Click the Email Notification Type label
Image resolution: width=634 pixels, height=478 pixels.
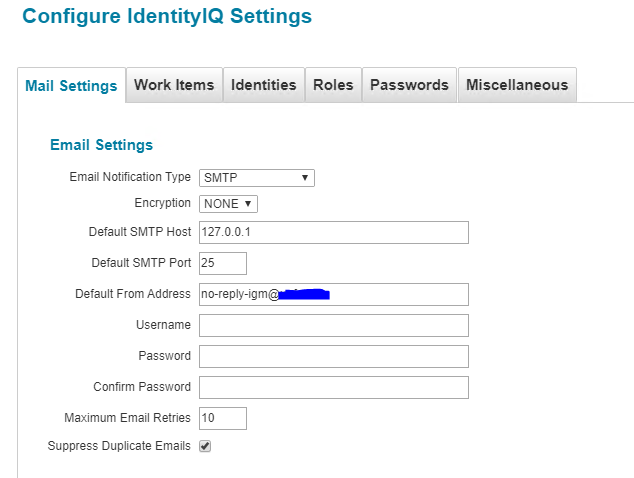click(129, 177)
